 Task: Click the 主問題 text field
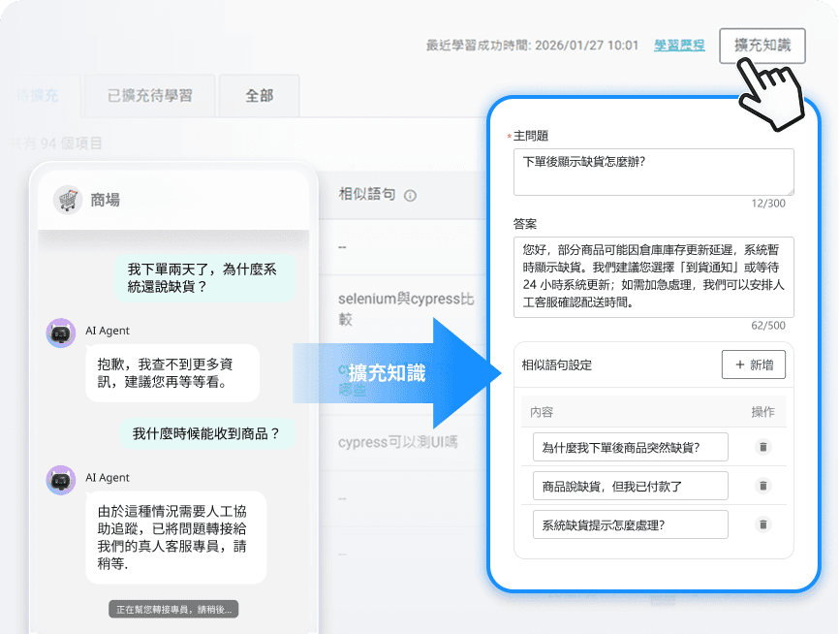click(653, 172)
